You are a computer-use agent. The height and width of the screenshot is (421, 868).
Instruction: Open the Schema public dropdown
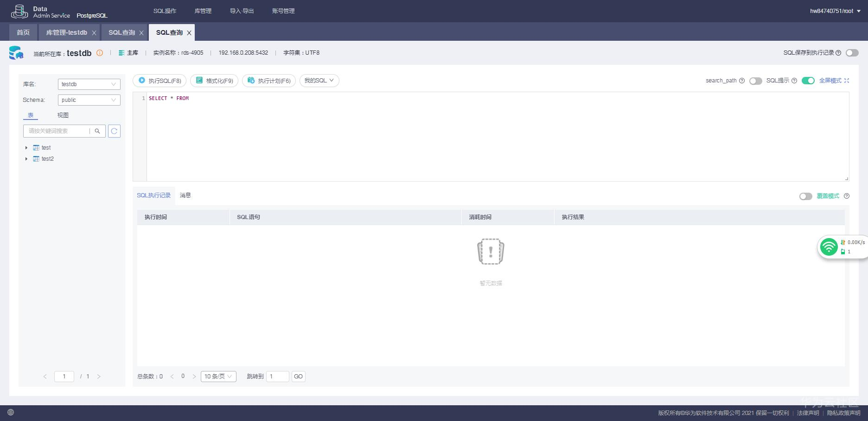[89, 100]
